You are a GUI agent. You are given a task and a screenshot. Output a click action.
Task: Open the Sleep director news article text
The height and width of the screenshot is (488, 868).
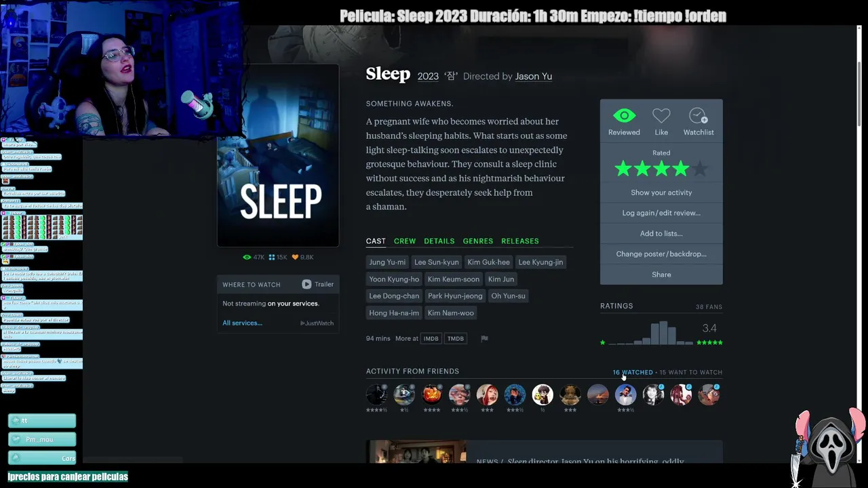coord(580,462)
